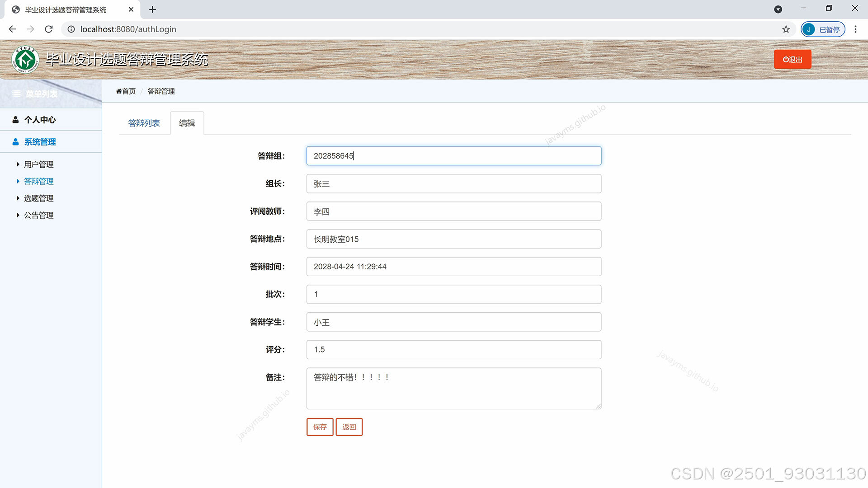Reload the page
Viewport: 868px width, 488px height.
49,29
